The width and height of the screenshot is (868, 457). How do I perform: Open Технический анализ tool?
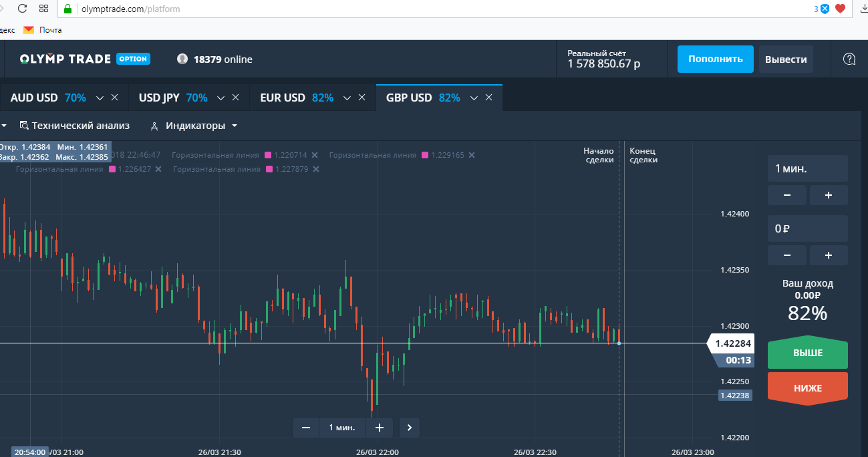click(x=74, y=126)
